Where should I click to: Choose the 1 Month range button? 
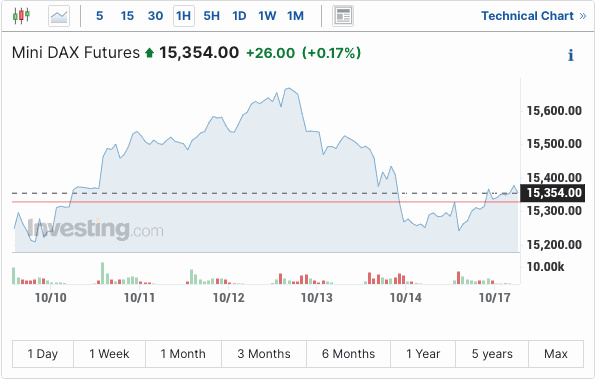click(183, 354)
